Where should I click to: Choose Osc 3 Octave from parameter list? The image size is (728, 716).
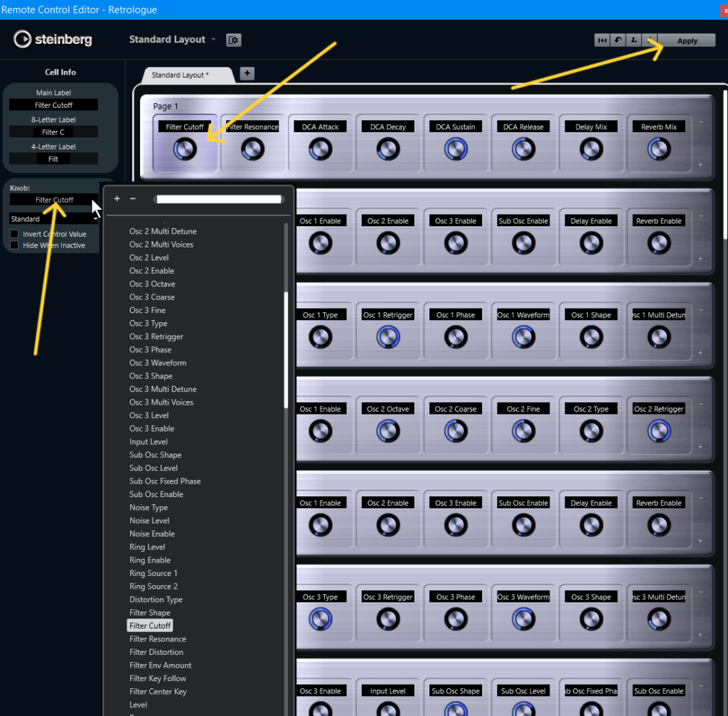coord(152,284)
